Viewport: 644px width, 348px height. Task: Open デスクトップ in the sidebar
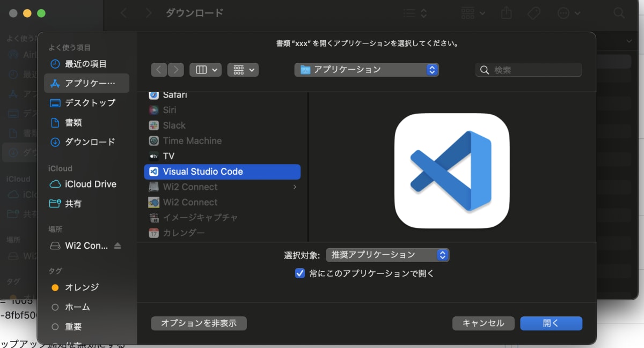[86, 103]
